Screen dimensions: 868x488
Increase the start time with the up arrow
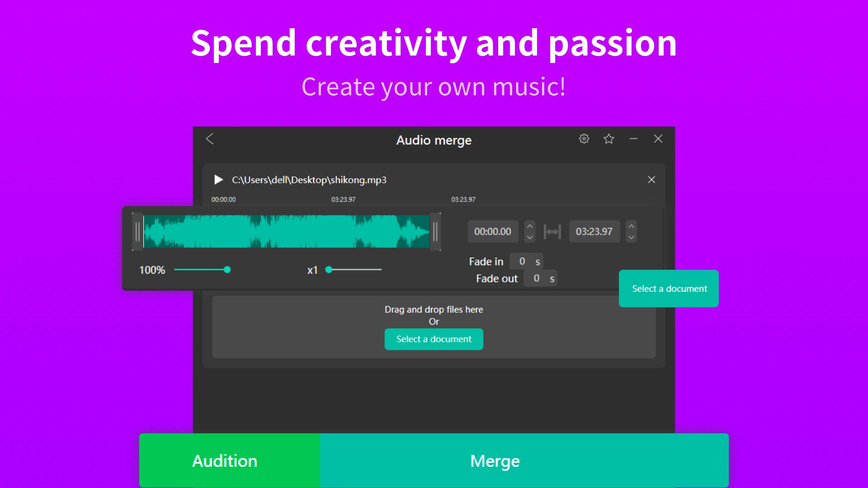tap(530, 226)
